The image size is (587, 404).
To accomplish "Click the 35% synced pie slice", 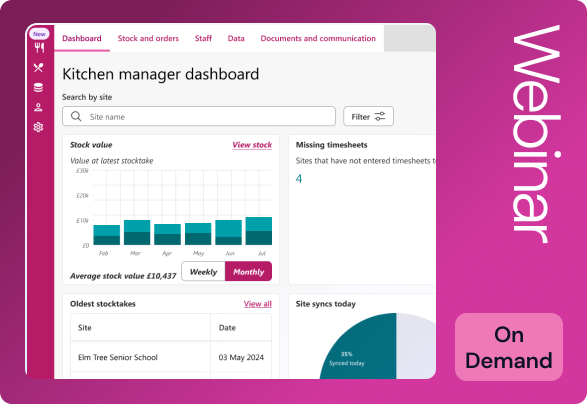I will [x=358, y=346].
